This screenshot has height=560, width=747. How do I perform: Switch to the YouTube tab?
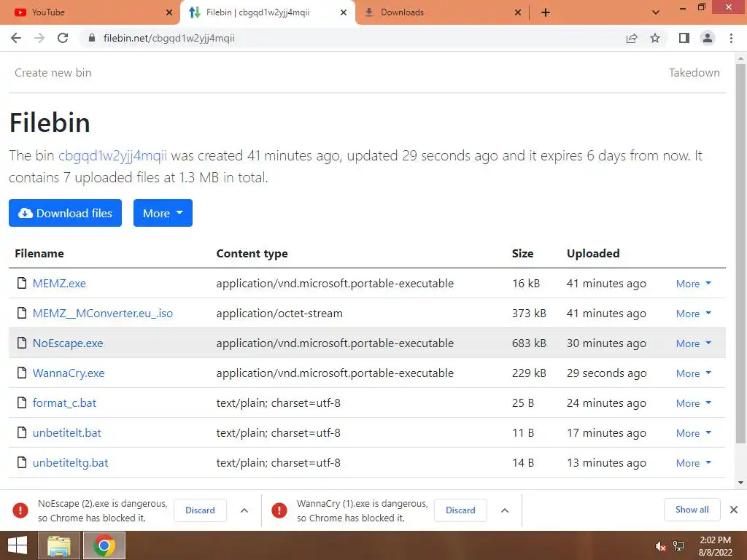pos(89,12)
